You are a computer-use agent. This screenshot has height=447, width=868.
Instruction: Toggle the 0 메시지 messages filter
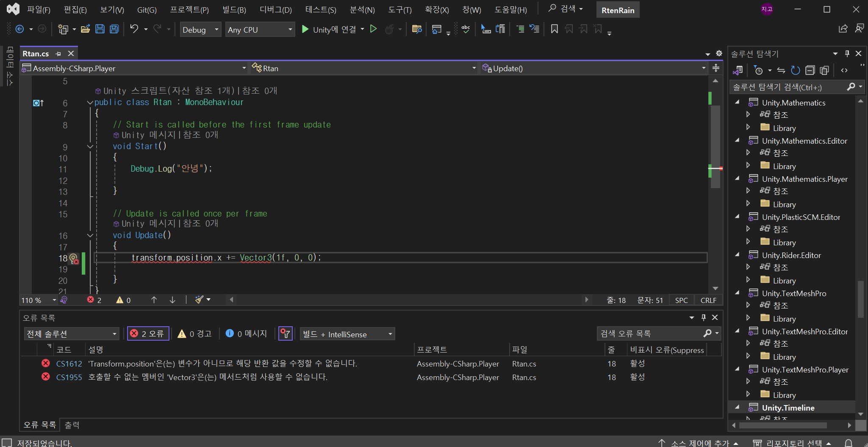(247, 334)
